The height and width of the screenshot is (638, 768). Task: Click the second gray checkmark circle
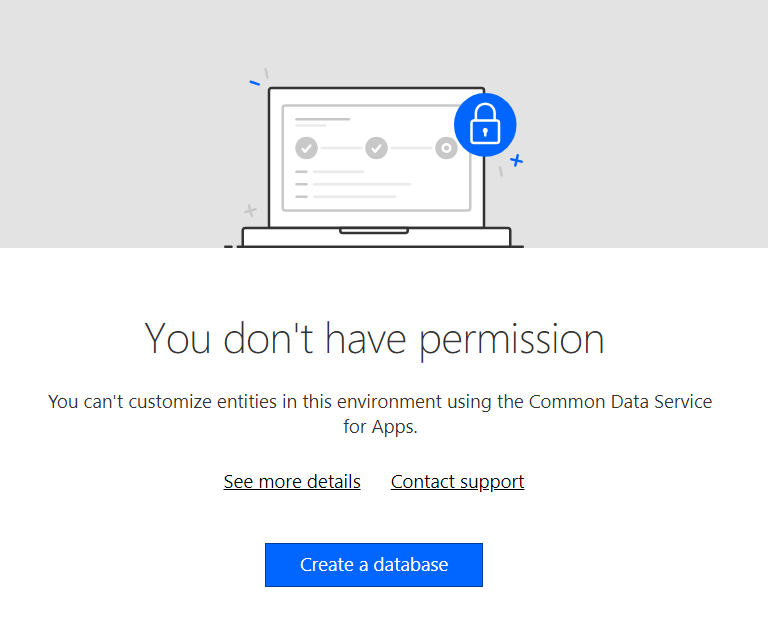click(376, 148)
